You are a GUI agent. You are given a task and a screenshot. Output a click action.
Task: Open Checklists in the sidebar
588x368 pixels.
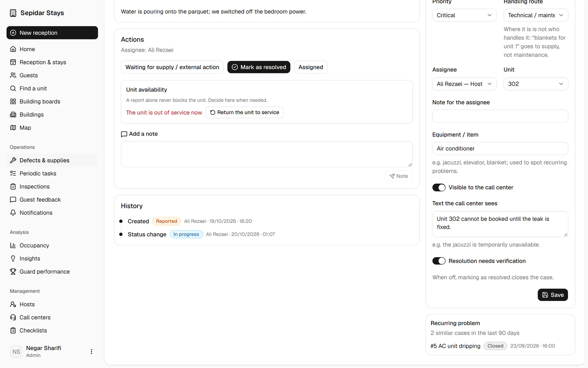52,330
